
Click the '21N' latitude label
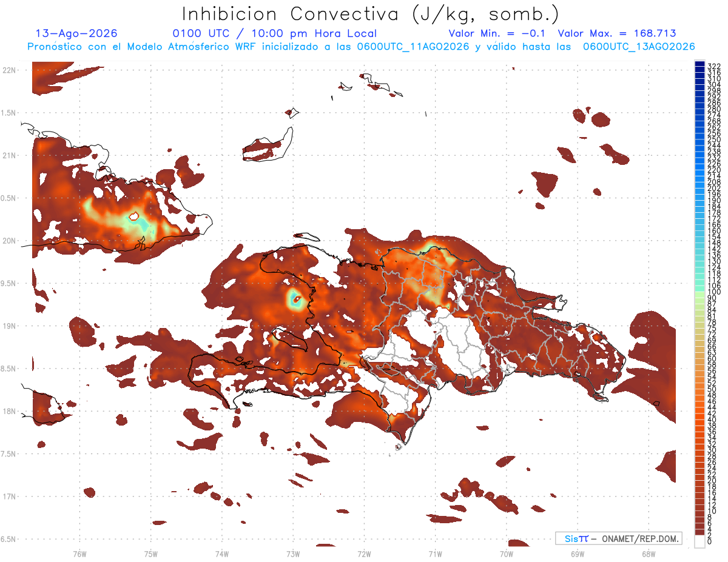[x=8, y=156]
